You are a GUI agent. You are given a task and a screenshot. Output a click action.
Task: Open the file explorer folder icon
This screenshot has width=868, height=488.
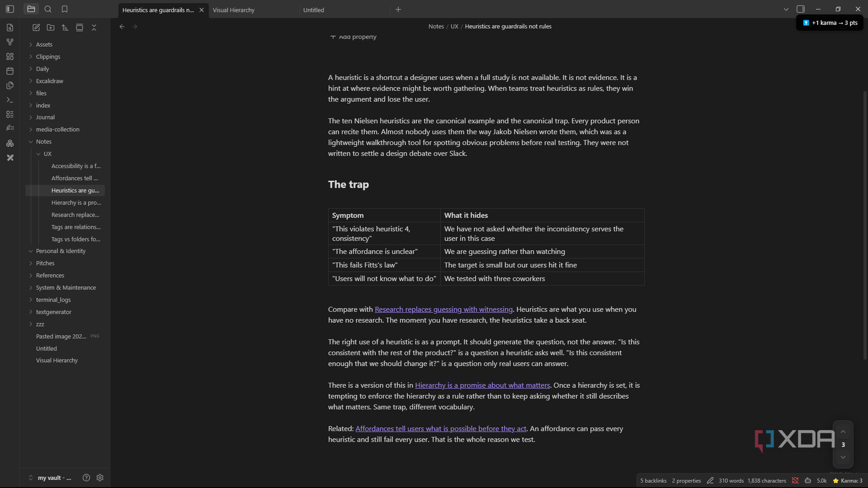(31, 9)
